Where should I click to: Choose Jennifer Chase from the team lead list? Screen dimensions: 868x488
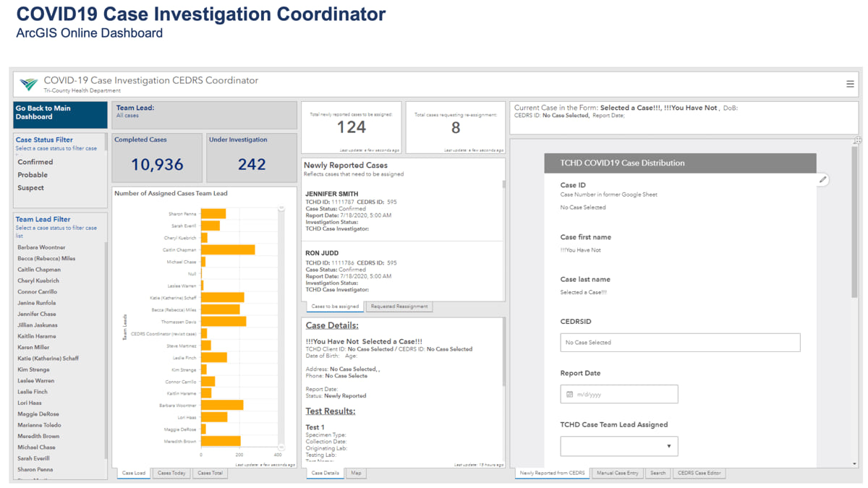pyautogui.click(x=37, y=314)
